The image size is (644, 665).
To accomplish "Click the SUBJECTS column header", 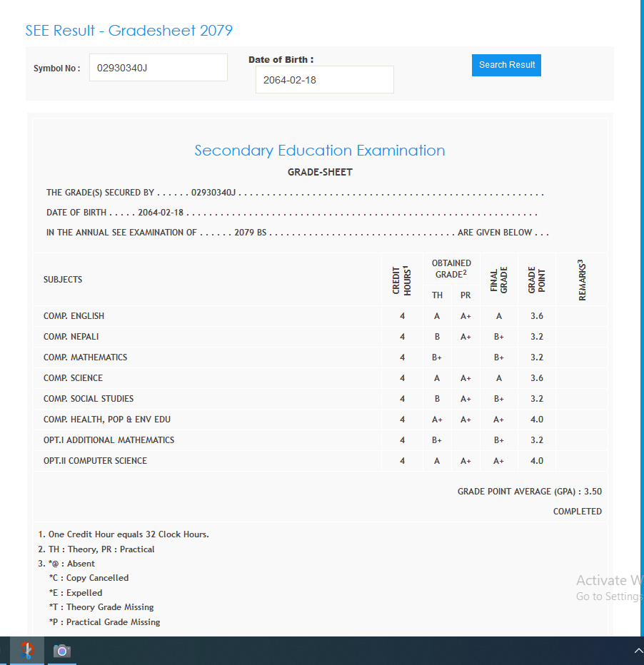I will [x=63, y=280].
